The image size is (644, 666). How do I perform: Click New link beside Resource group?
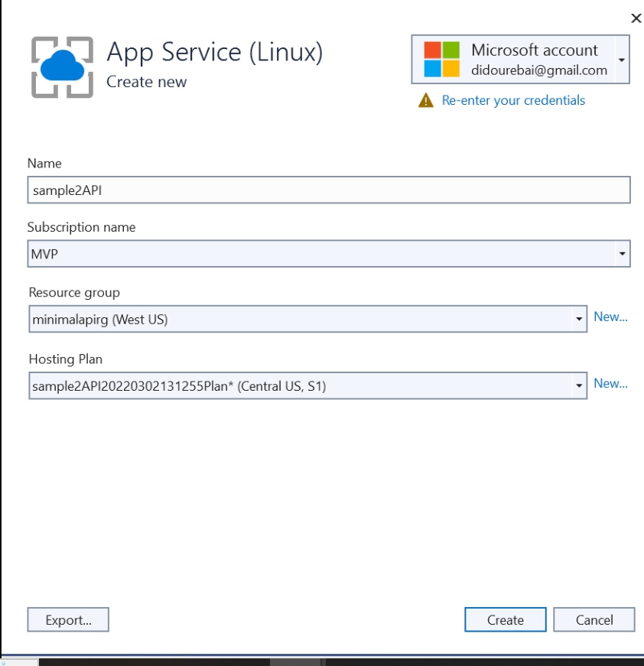click(610, 317)
